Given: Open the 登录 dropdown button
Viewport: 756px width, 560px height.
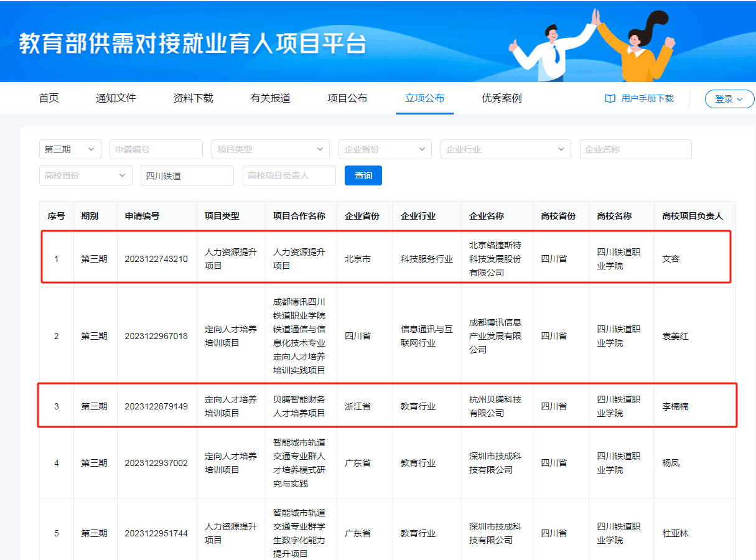Looking at the screenshot, I should [729, 99].
